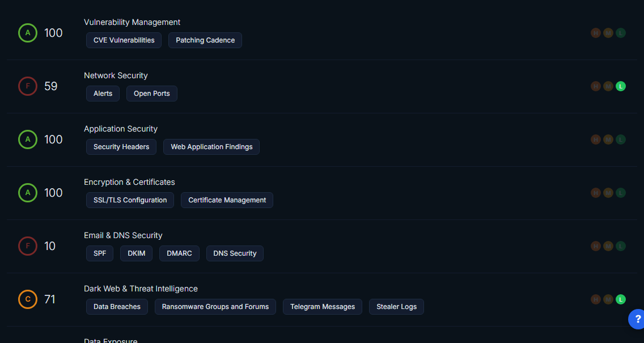Select the SSL/TLS Configuration tag
Image resolution: width=644 pixels, height=343 pixels.
[130, 200]
